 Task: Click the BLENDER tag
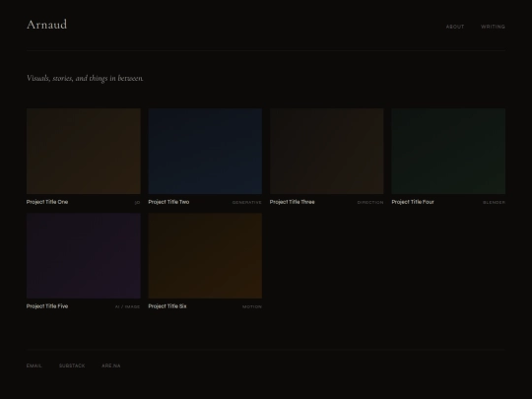click(x=494, y=203)
